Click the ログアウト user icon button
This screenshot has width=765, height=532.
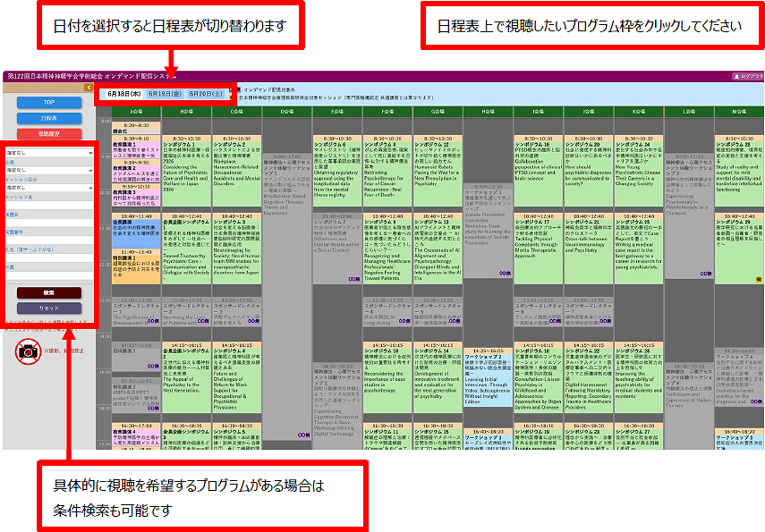748,76
